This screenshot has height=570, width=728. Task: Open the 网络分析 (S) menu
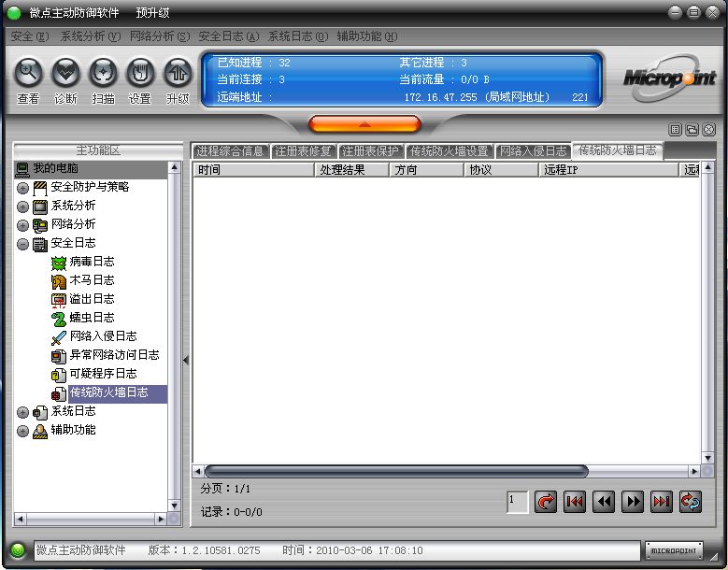pos(160,36)
